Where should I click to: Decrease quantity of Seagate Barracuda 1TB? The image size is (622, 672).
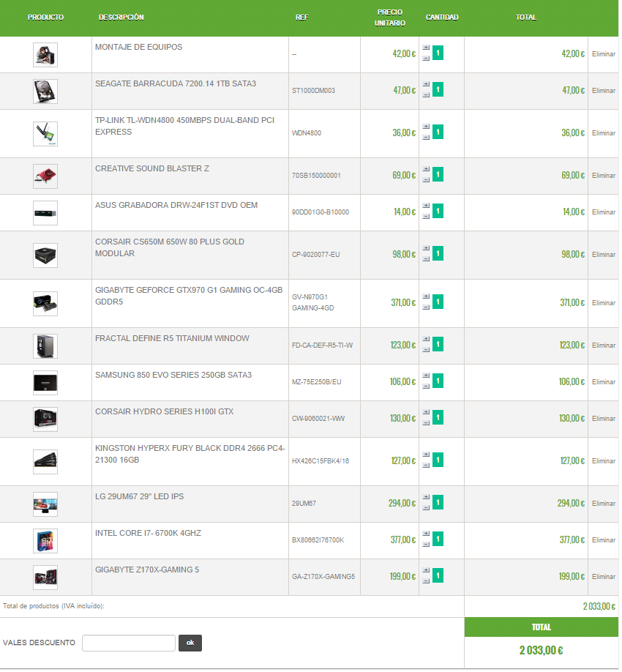(426, 95)
